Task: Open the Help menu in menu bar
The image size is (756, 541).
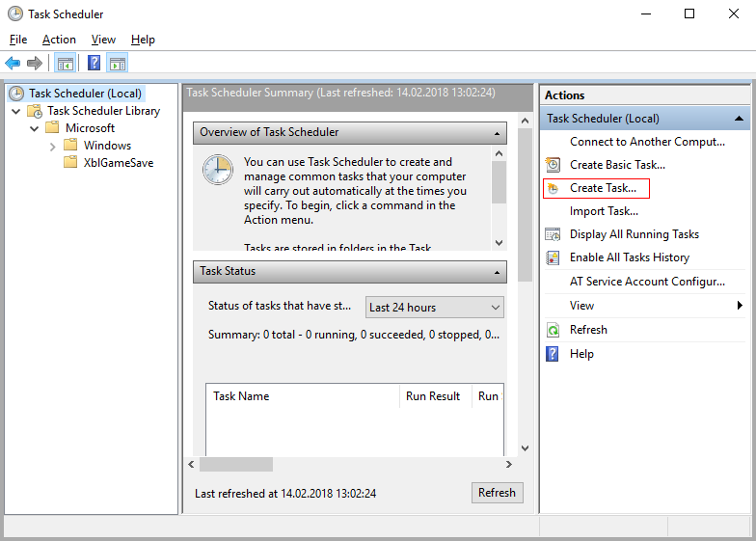Action: coord(143,40)
